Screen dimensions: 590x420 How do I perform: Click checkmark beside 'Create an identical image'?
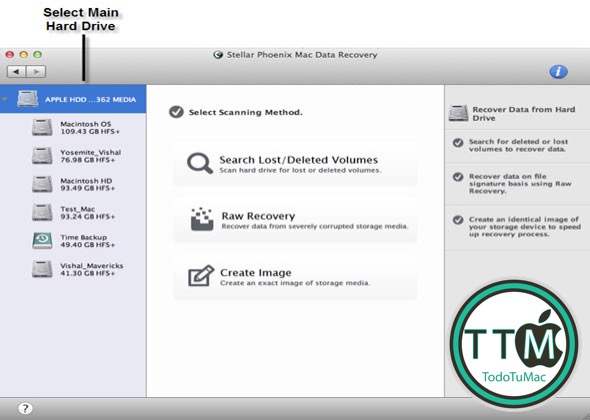click(458, 220)
